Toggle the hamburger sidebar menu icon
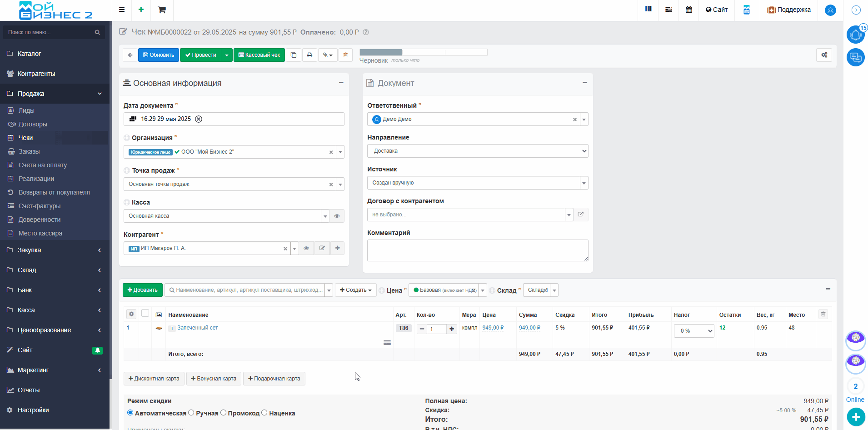868x430 pixels. (x=122, y=10)
